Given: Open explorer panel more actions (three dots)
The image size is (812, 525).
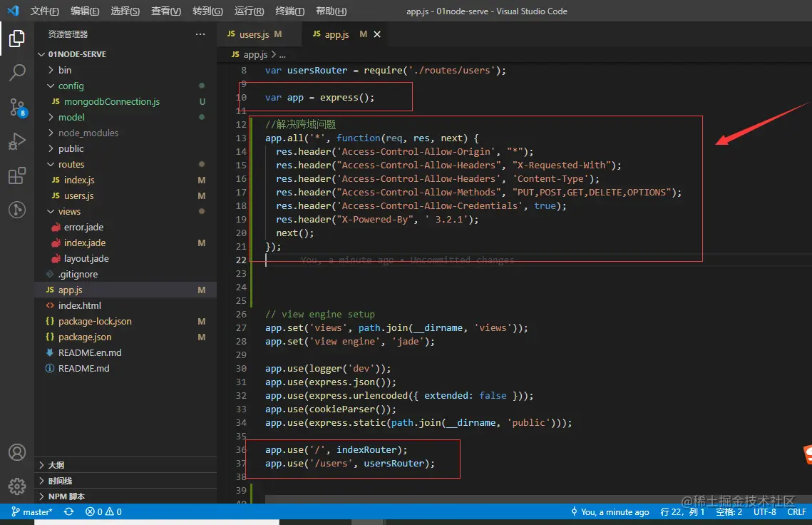Looking at the screenshot, I should tap(200, 34).
